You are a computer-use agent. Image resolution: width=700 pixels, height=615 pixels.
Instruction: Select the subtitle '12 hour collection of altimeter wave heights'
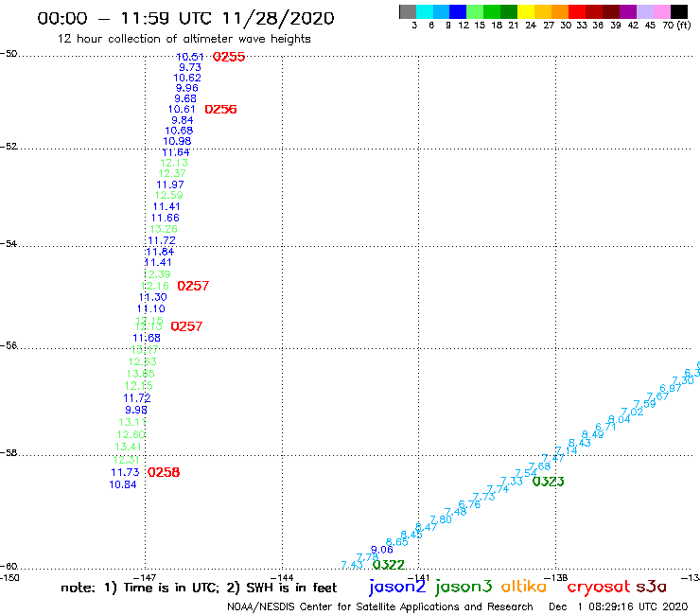click(184, 39)
